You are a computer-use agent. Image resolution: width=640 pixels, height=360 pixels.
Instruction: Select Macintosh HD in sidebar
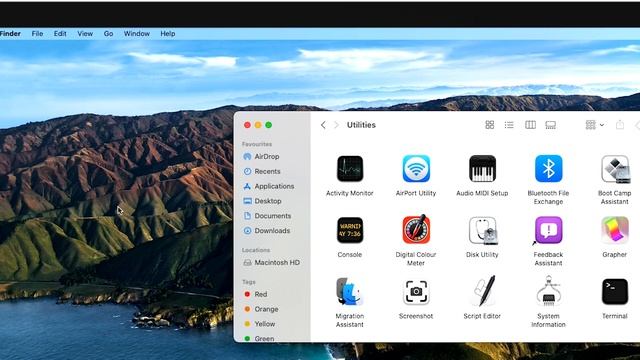click(x=271, y=262)
